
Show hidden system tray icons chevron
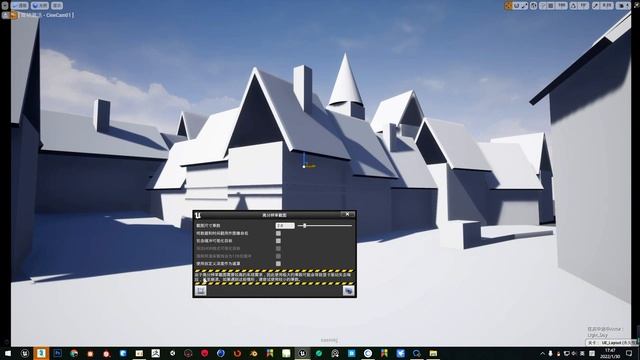point(542,353)
